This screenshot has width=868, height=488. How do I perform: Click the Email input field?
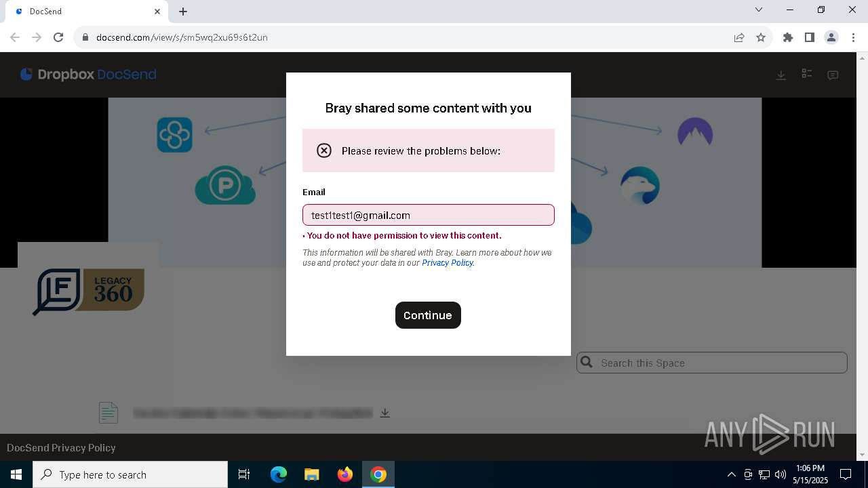[429, 215]
